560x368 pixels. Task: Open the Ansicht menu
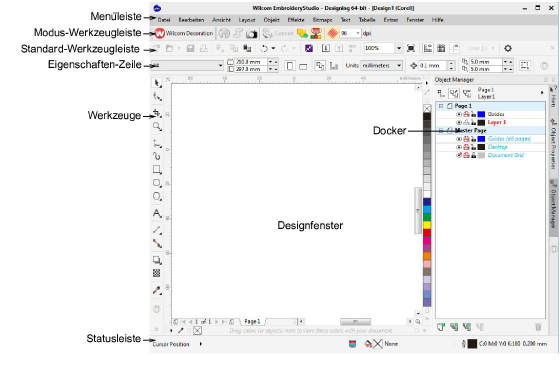click(x=221, y=20)
